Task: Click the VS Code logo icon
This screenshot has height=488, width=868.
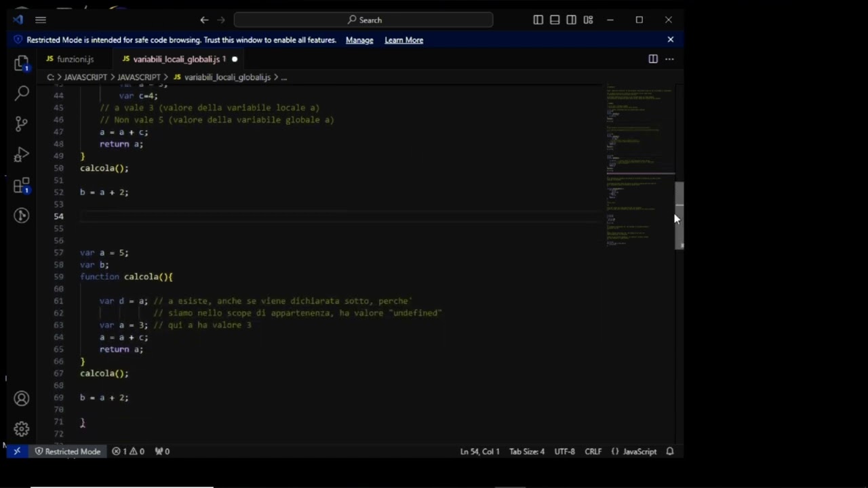Action: click(18, 20)
